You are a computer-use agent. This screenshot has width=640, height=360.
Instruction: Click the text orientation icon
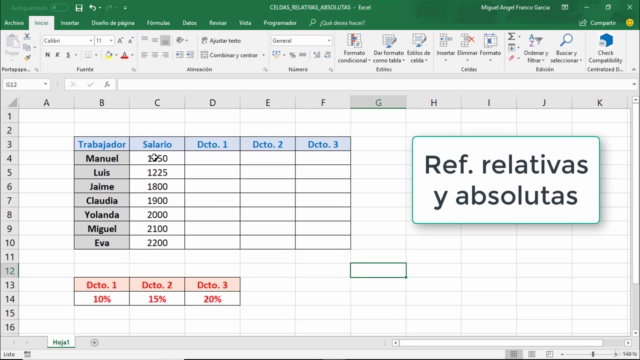180,40
